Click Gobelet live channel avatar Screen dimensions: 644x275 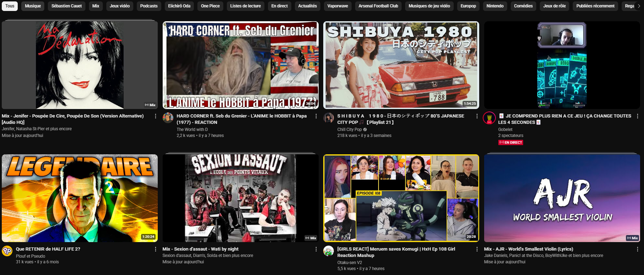[489, 118]
